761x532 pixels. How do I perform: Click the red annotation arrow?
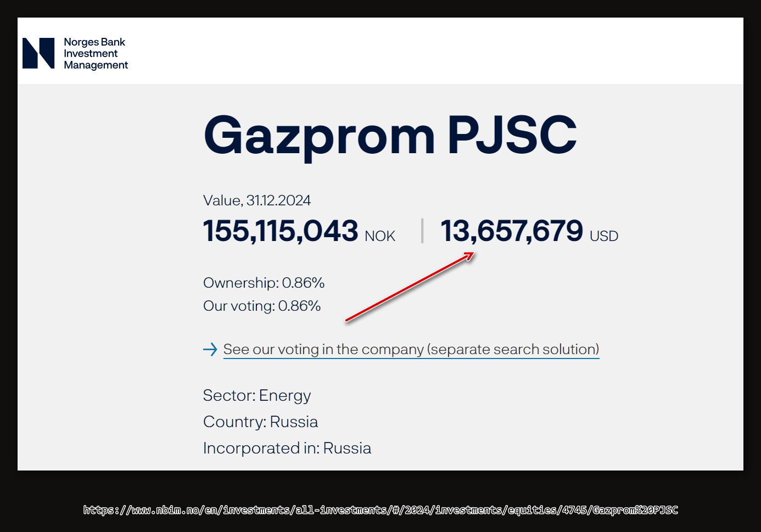click(x=409, y=287)
